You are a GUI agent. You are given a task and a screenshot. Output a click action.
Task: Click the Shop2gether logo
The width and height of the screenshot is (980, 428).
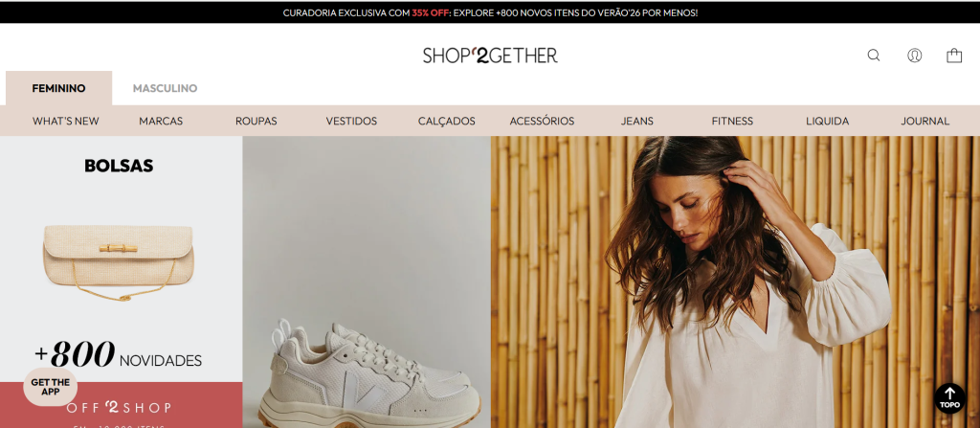[490, 56]
